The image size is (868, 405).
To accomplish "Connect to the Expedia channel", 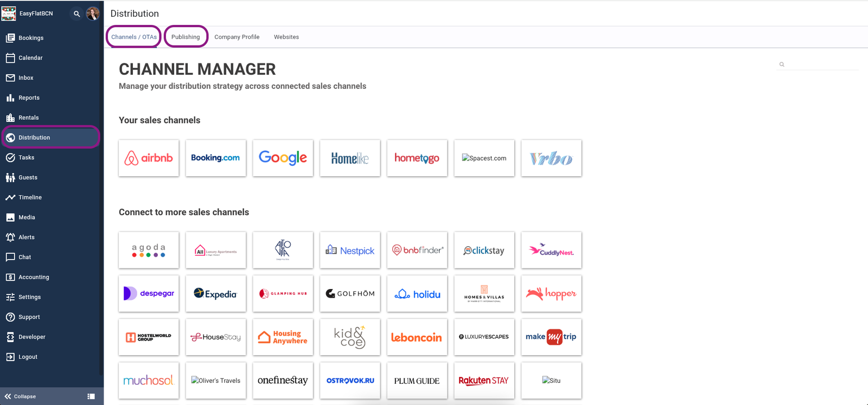I will (x=215, y=294).
